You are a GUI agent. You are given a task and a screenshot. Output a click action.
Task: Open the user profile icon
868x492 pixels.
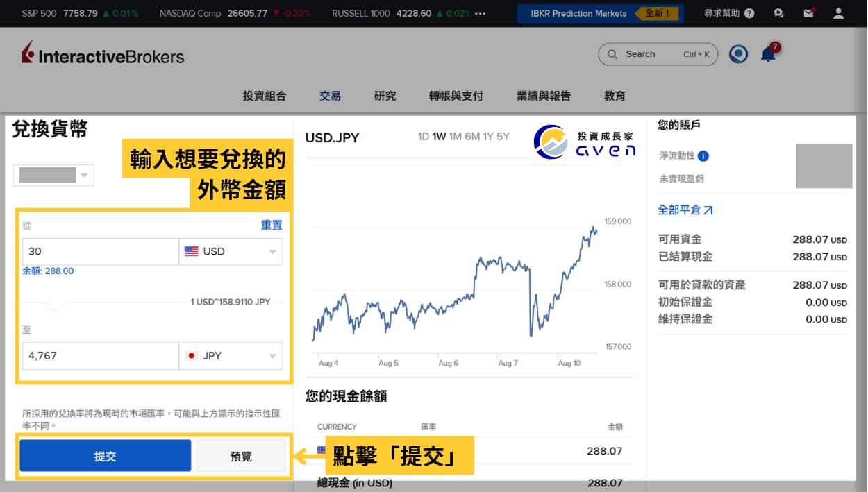tap(839, 13)
